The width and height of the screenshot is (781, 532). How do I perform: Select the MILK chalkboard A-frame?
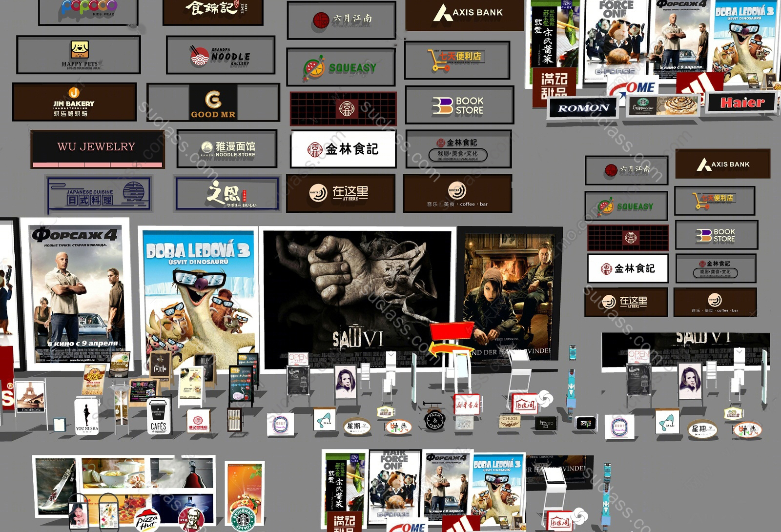click(x=204, y=368)
